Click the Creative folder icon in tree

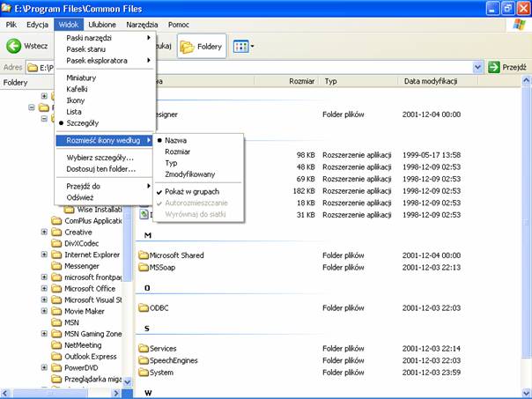tap(56, 232)
